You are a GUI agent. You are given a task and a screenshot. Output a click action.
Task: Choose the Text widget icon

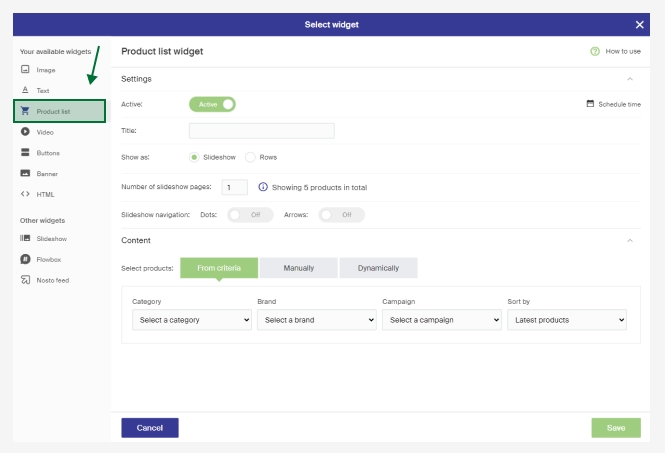click(25, 90)
